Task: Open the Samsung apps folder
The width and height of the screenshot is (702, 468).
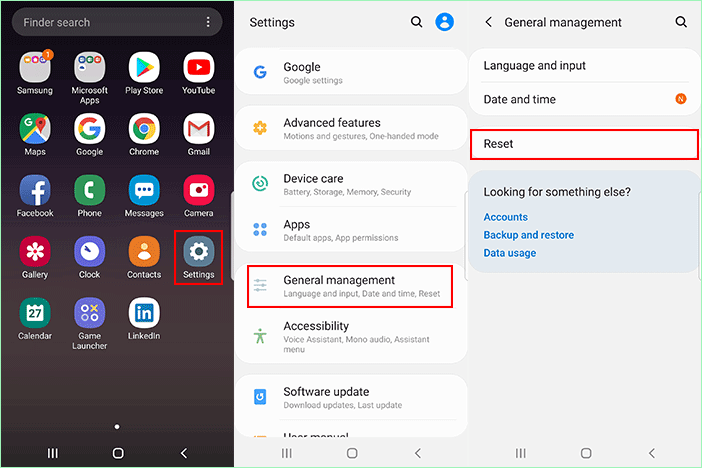Action: click(x=35, y=68)
